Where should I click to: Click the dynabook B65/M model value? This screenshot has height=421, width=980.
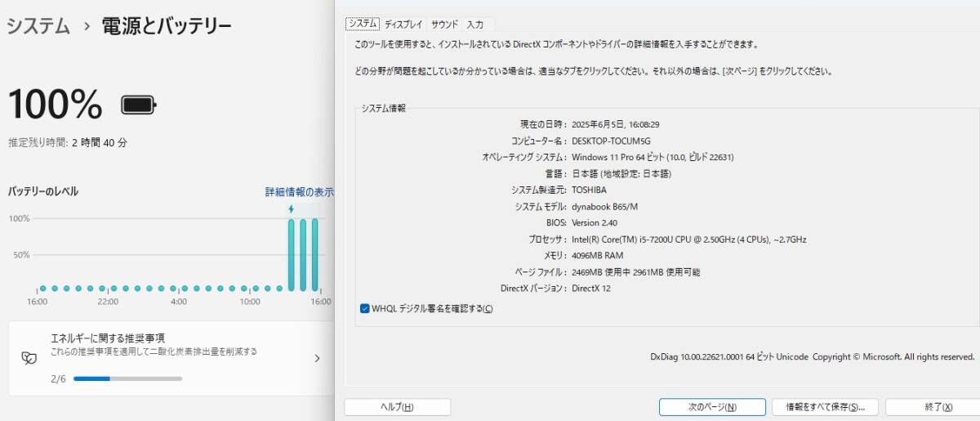[x=605, y=206]
